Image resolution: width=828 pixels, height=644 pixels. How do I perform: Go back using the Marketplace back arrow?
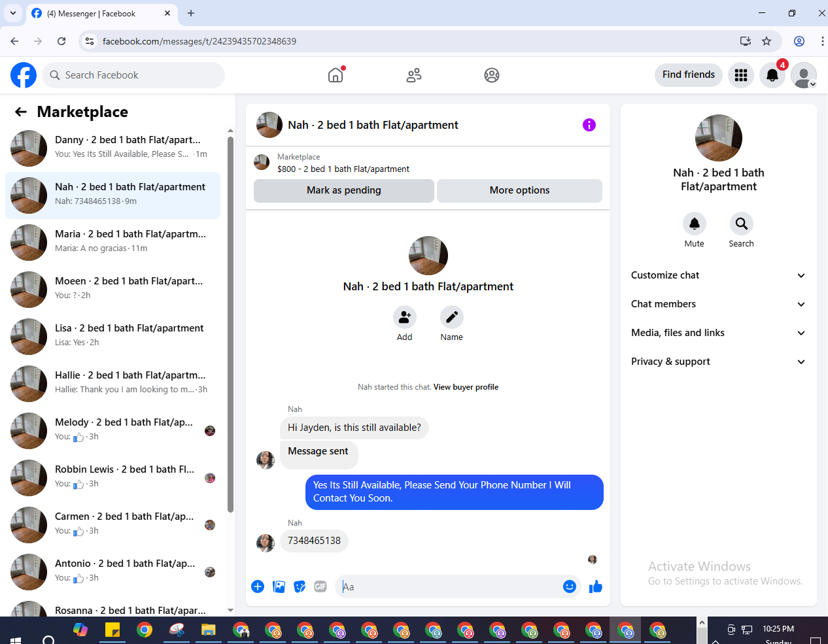21,112
